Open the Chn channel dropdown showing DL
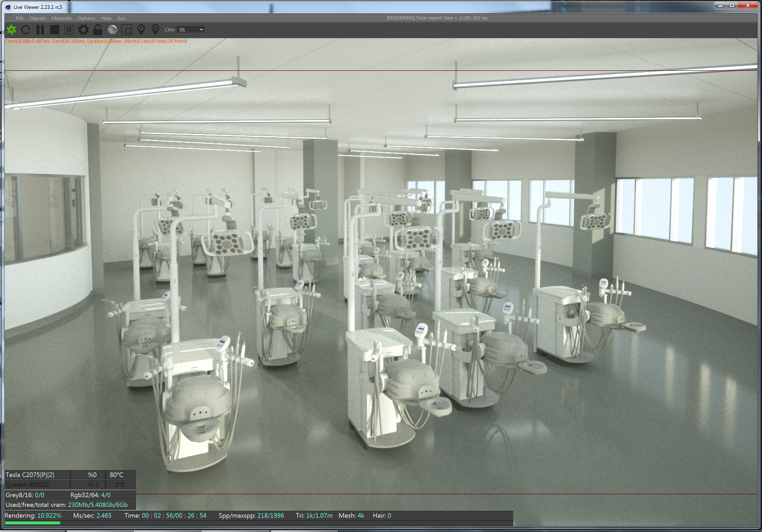Image resolution: width=762 pixels, height=532 pixels. 191,30
